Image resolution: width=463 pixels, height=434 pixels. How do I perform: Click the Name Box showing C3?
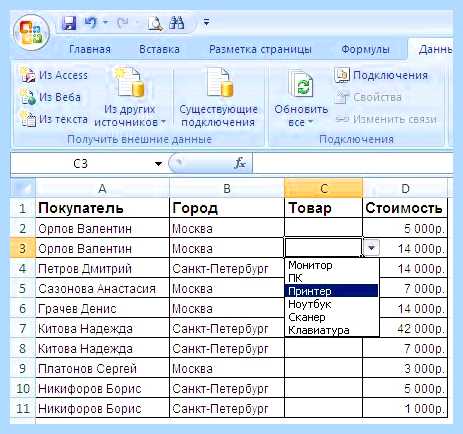(81, 164)
